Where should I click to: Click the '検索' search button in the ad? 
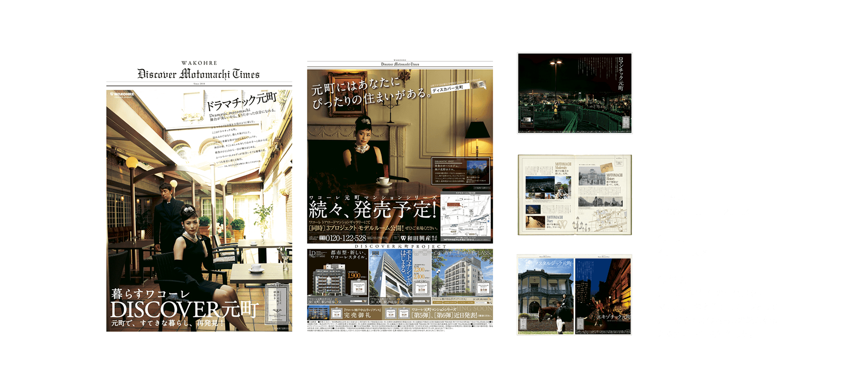coord(478,85)
